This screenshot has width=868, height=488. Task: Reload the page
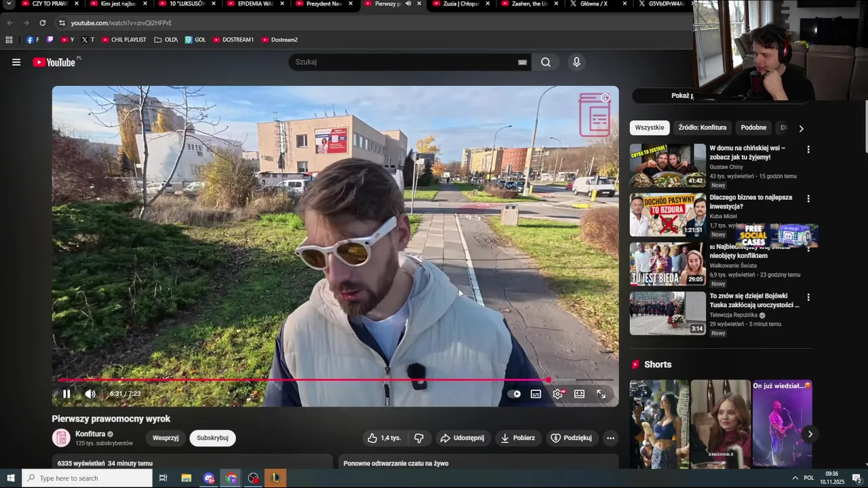point(42,22)
